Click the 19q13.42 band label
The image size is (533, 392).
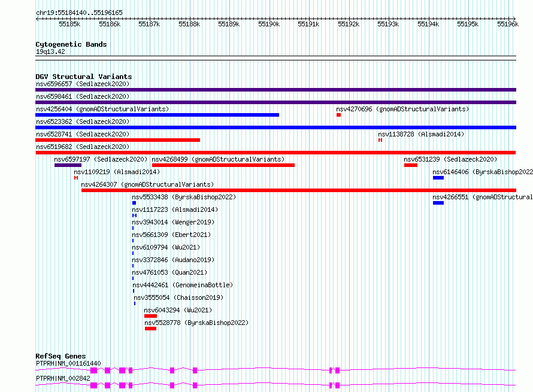(x=50, y=51)
